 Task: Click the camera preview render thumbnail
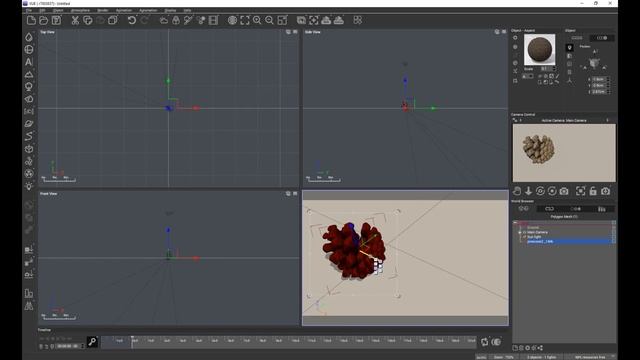(x=564, y=153)
